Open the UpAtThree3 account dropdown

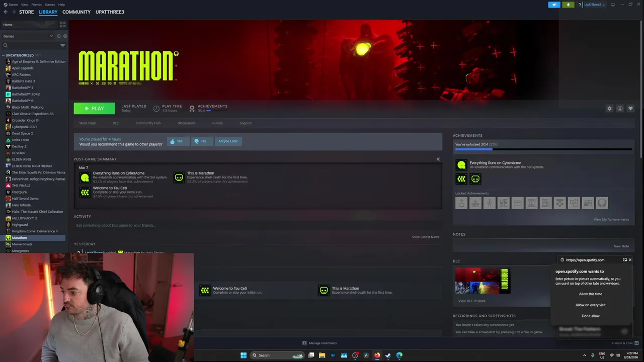594,5
